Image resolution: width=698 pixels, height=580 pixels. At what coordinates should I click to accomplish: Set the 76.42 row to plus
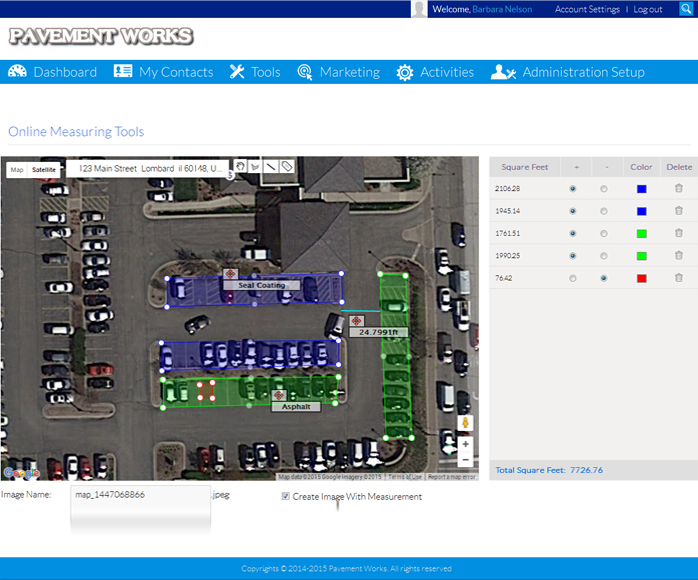(x=572, y=278)
